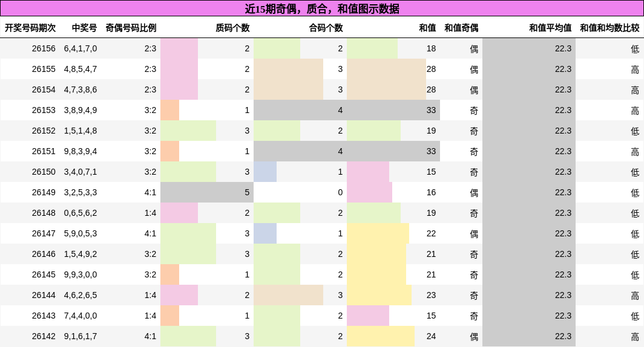
Task: Select winning numbers 7,4,4,0,0
Action: pyautogui.click(x=80, y=316)
